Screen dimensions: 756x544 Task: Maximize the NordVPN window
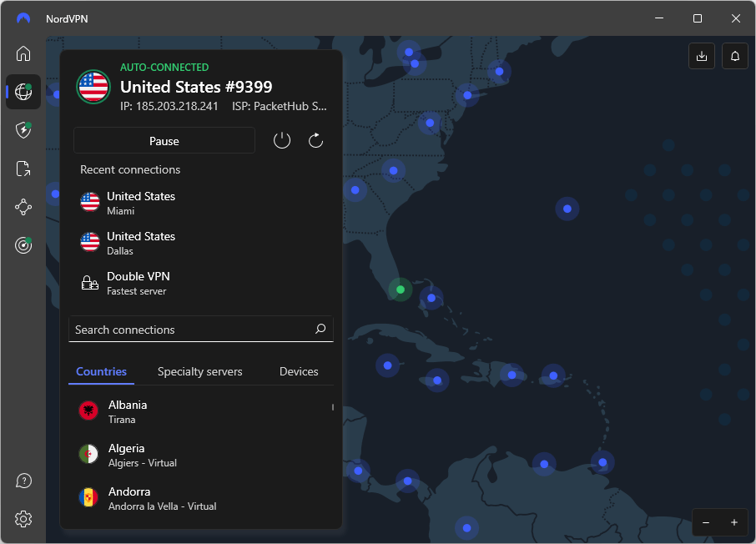click(698, 18)
